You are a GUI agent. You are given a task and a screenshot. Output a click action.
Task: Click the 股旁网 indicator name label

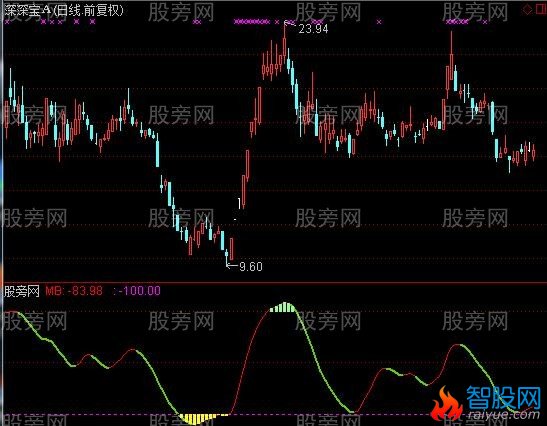(x=22, y=291)
